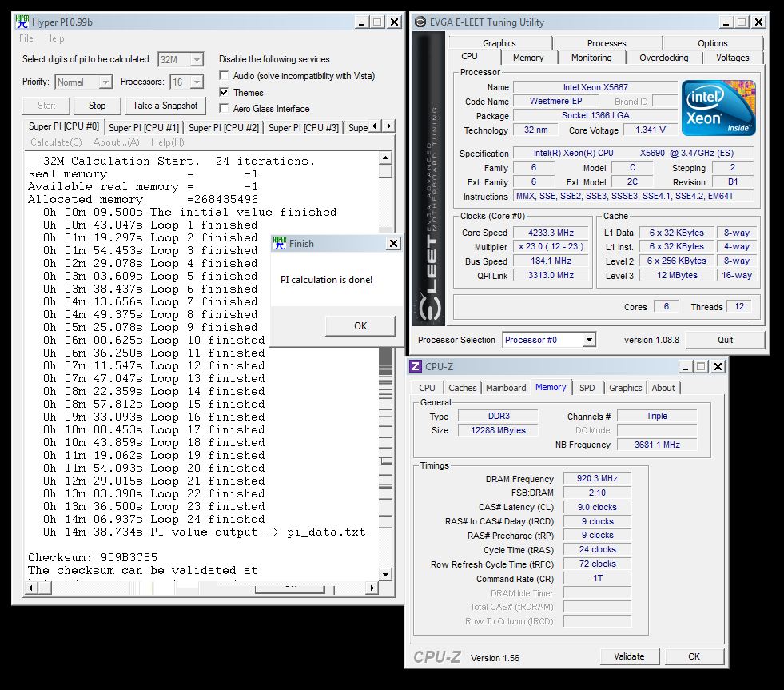Open the Help(H) menu in Super PI
The width and height of the screenshot is (784, 690).
tap(168, 142)
